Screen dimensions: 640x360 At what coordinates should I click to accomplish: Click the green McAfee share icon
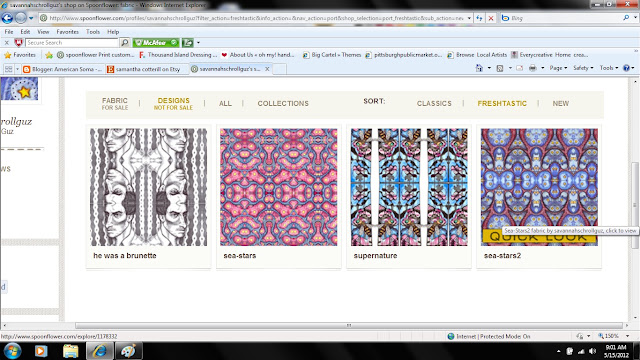point(187,42)
